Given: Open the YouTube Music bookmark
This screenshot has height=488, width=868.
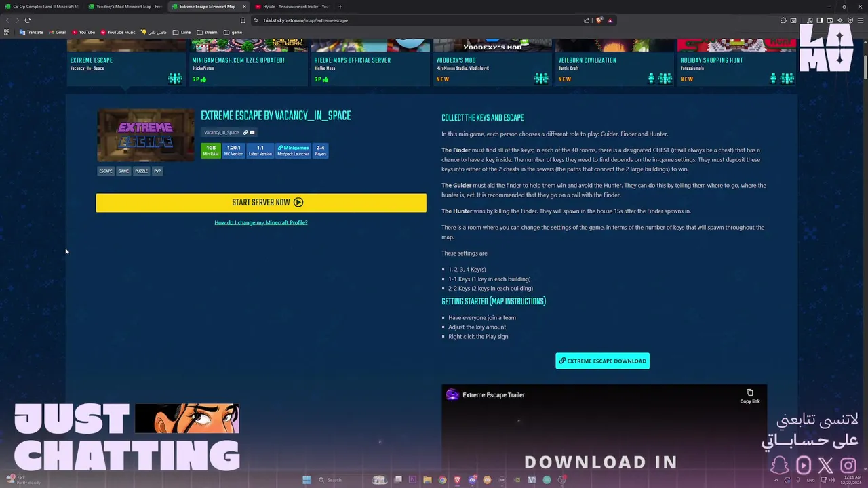Looking at the screenshot, I should coord(118,32).
